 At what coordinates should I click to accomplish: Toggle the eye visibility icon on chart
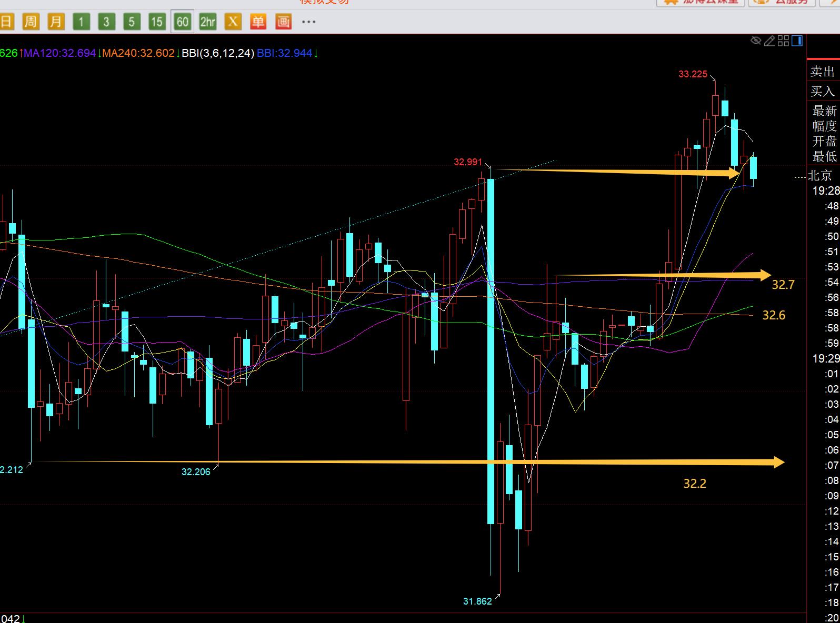coord(756,41)
